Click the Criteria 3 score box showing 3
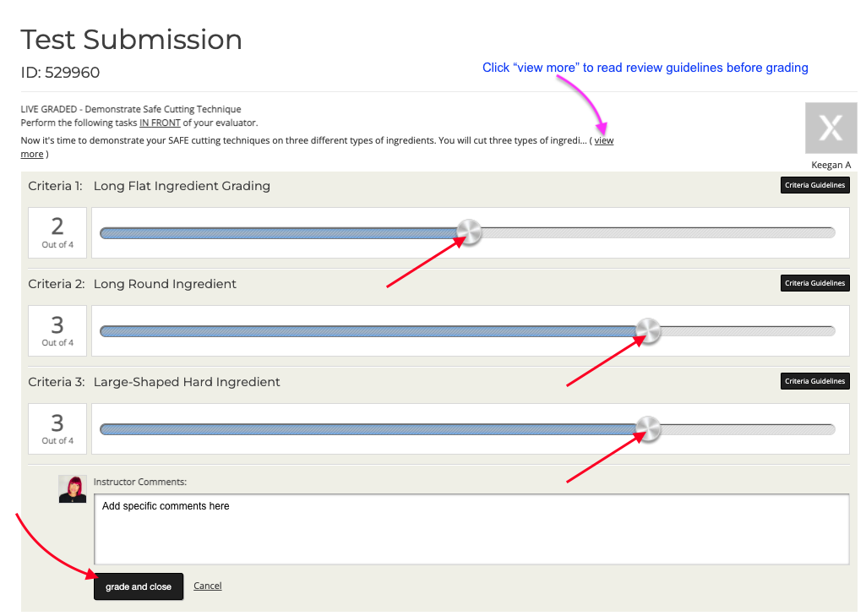 point(57,428)
